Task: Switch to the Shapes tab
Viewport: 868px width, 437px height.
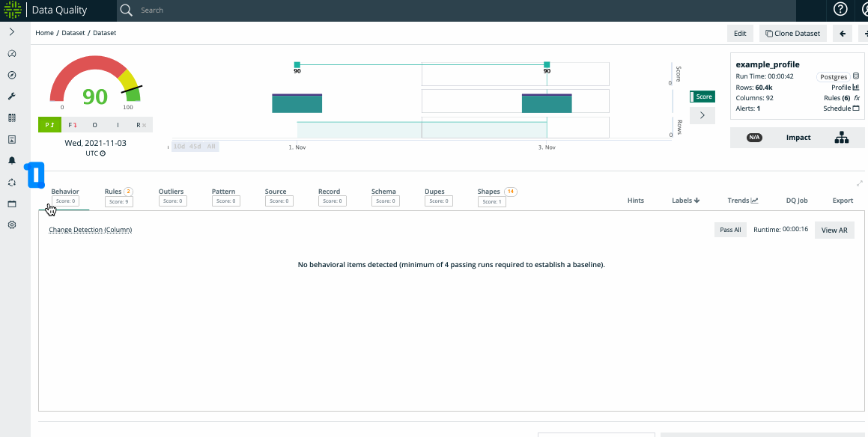Action: [489, 192]
